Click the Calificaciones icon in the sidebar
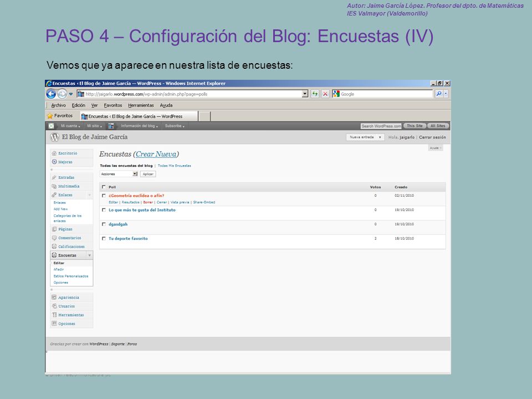The width and height of the screenshot is (532, 399). pos(54,246)
